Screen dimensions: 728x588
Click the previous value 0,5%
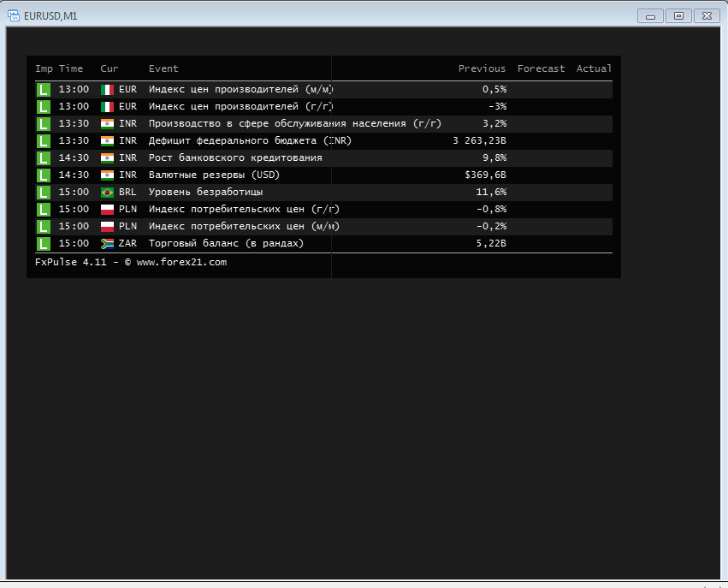tap(494, 89)
